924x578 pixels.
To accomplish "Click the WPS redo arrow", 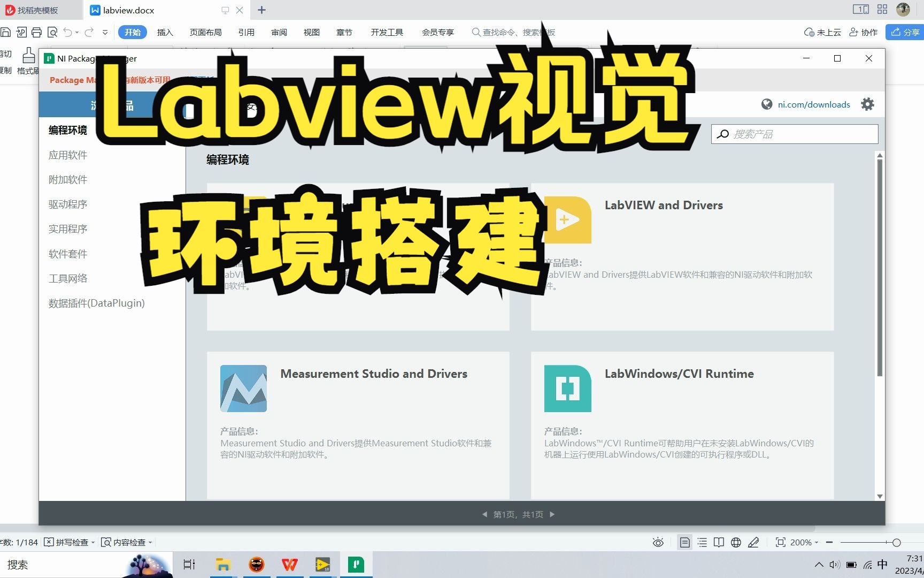I will [89, 32].
